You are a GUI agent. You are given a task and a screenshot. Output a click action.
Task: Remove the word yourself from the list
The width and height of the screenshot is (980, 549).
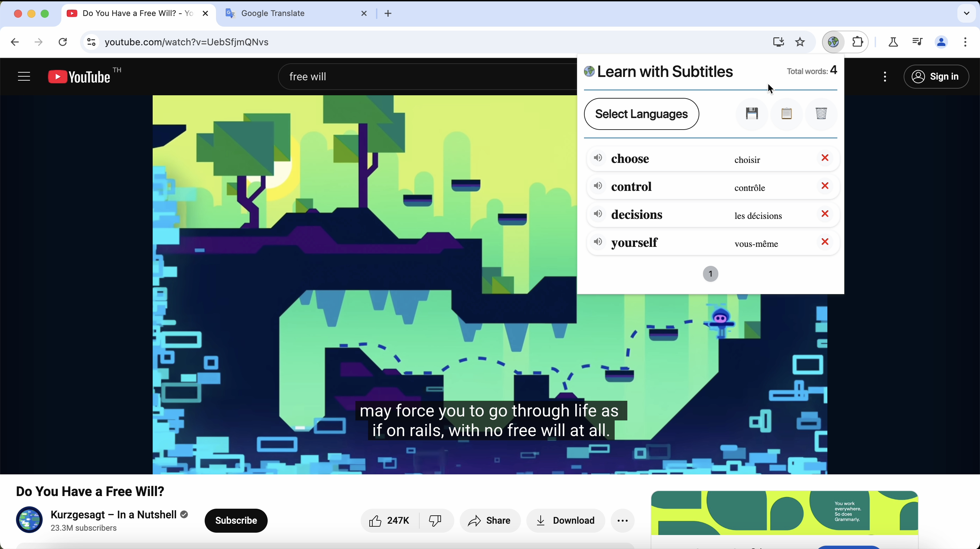(825, 242)
